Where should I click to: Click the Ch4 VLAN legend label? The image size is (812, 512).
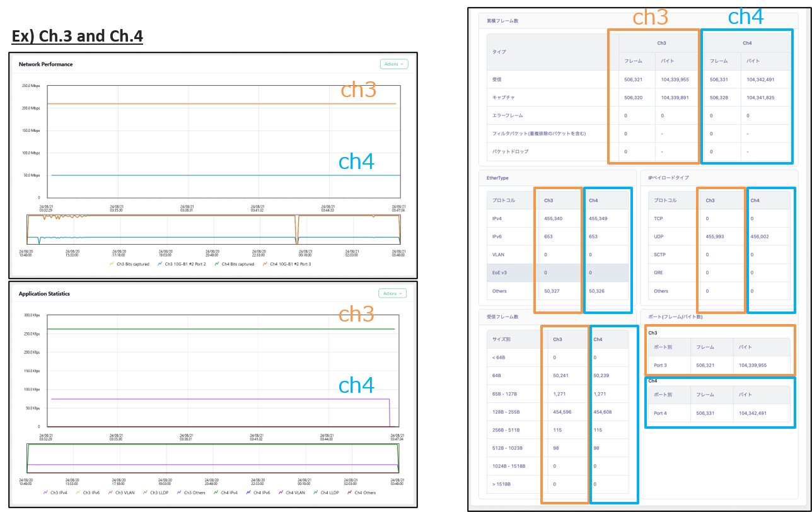click(295, 492)
